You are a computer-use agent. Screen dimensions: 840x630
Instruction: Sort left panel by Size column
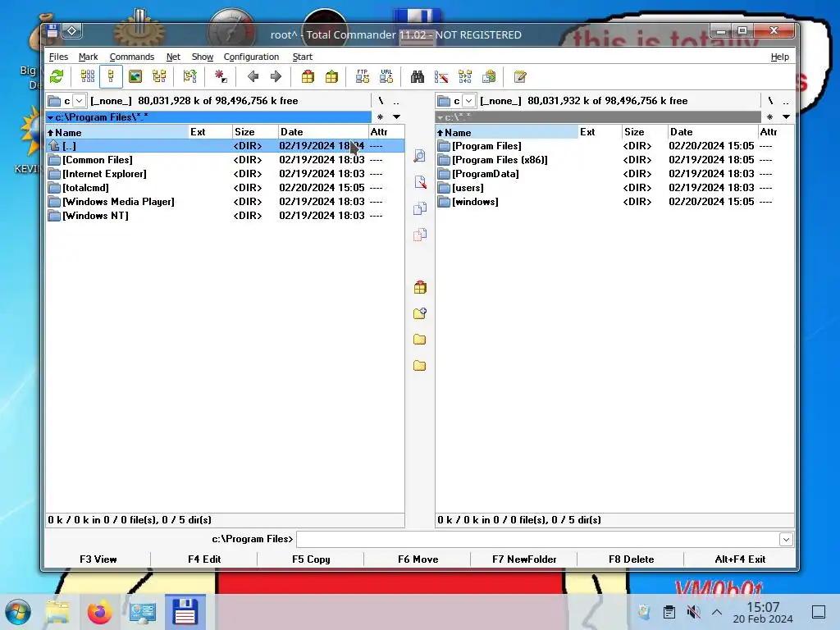[x=255, y=132]
